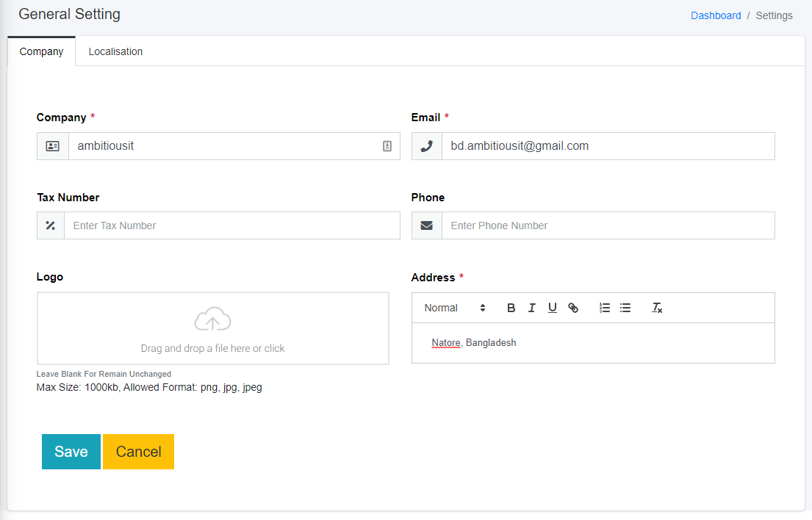Toggle bold formatting in Address editor
The height and width of the screenshot is (520, 812).
point(511,308)
